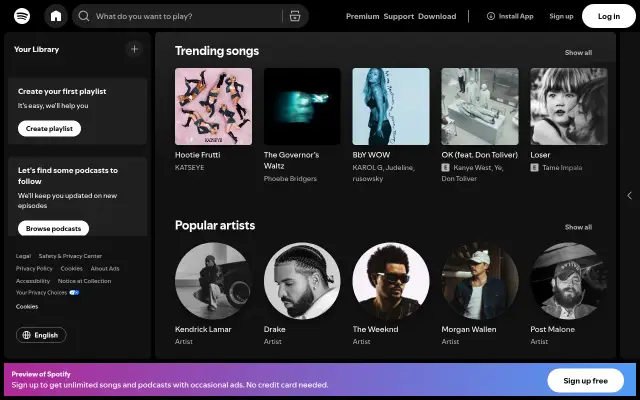Screen dimensions: 640x400
Task: Click the plus icon in Your Library
Action: [x=134, y=49]
